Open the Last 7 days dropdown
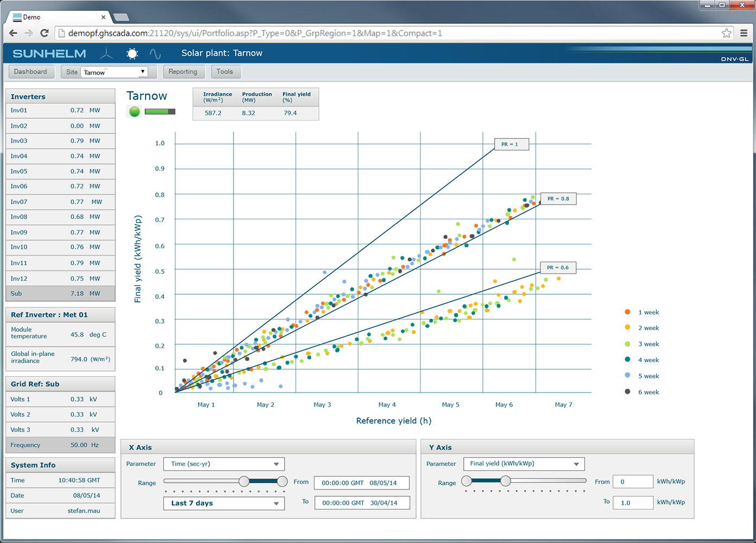756x543 pixels. coord(224,503)
